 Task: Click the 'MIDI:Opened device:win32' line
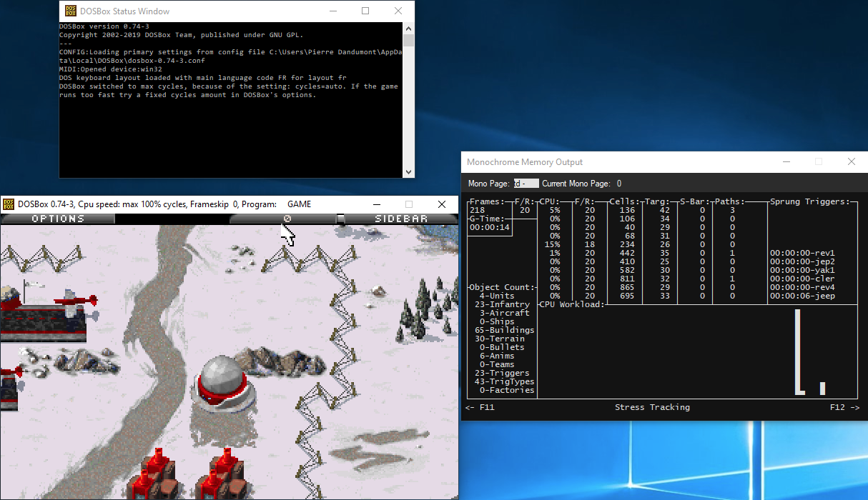[x=111, y=69]
